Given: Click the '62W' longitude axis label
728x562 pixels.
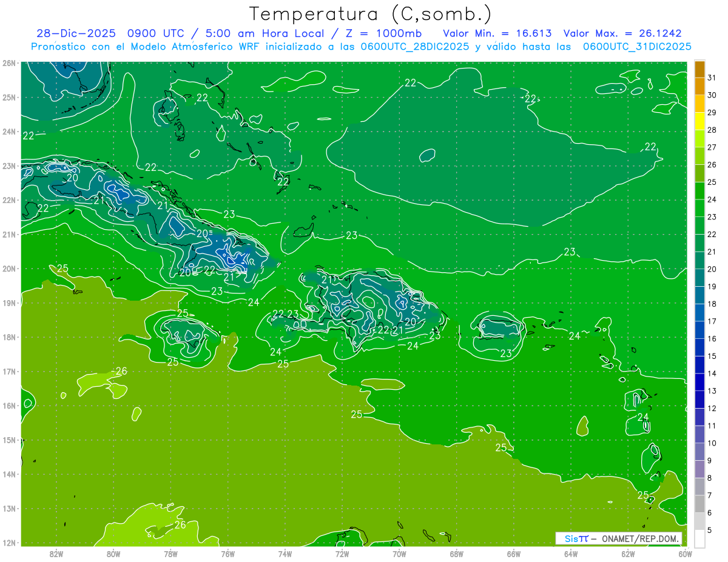Looking at the screenshot, I should coord(628,554).
